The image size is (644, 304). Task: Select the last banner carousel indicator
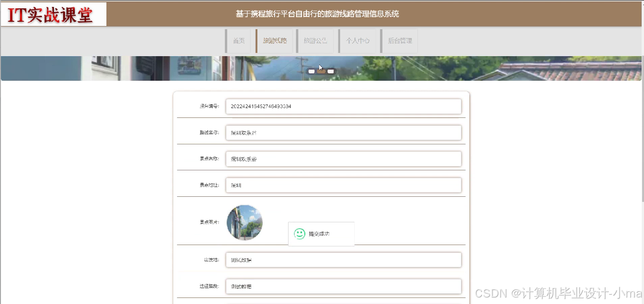330,71
